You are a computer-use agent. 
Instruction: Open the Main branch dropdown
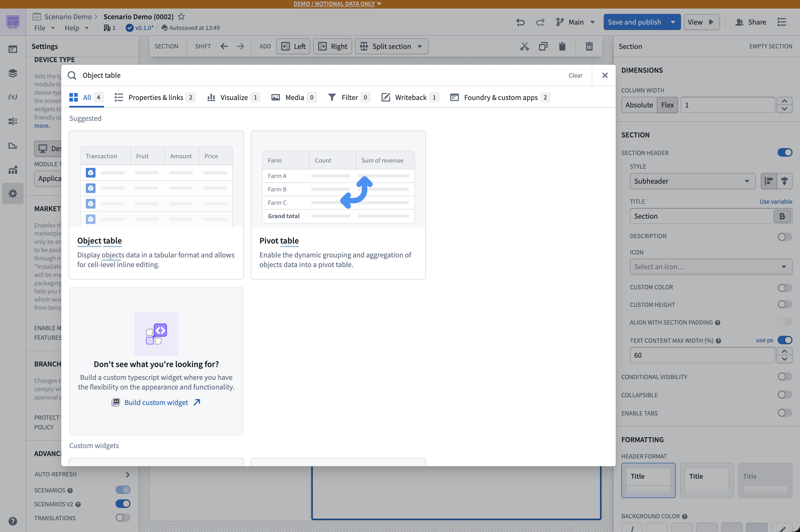point(575,22)
